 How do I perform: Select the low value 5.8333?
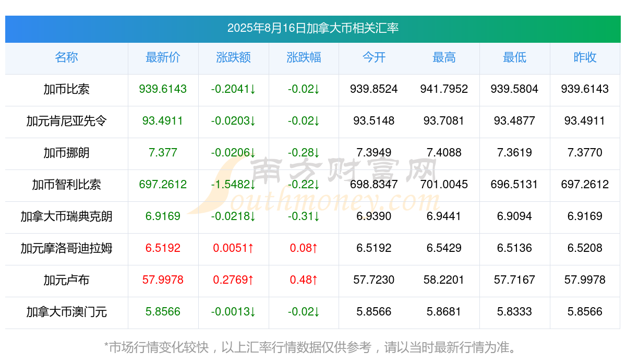click(514, 312)
